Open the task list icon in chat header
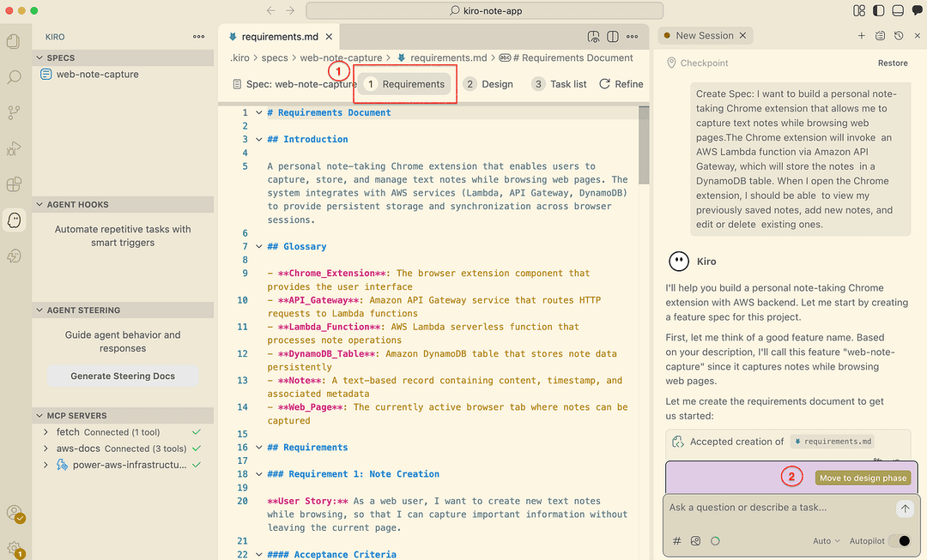This screenshot has width=927, height=560. 881,35
